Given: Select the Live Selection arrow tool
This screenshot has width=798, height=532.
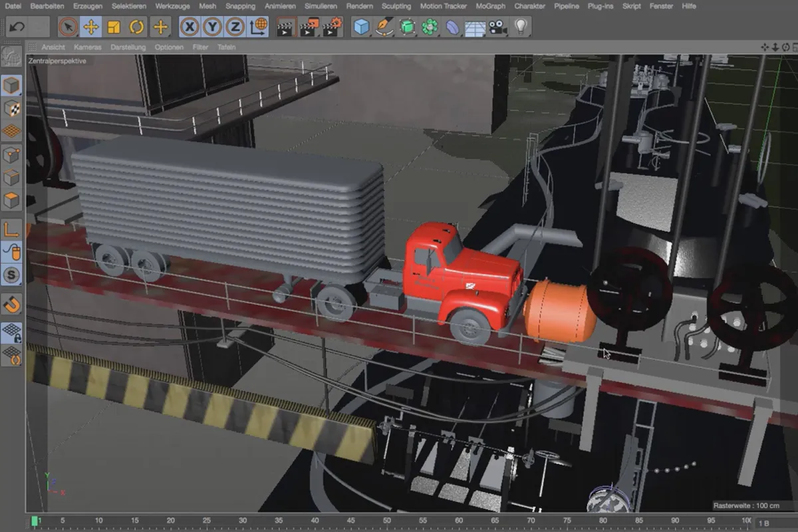Looking at the screenshot, I should [66, 27].
